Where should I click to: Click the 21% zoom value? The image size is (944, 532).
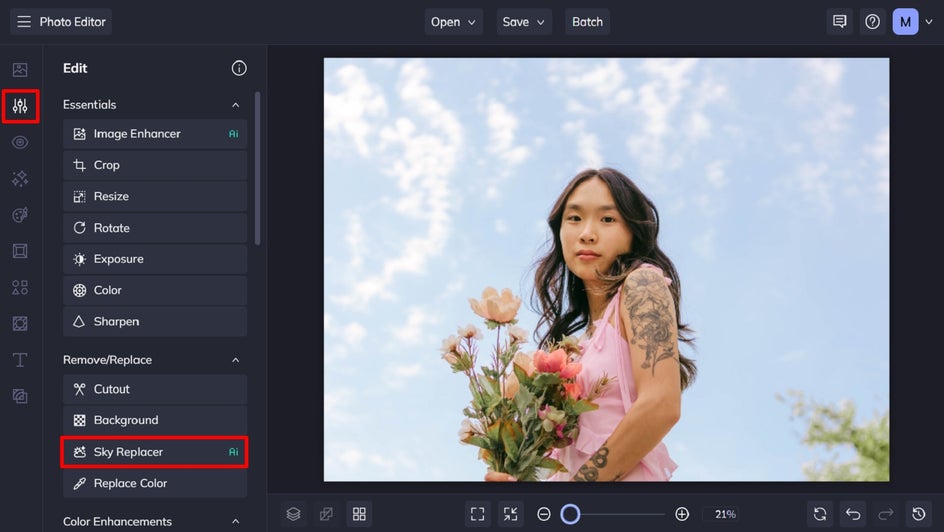725,514
